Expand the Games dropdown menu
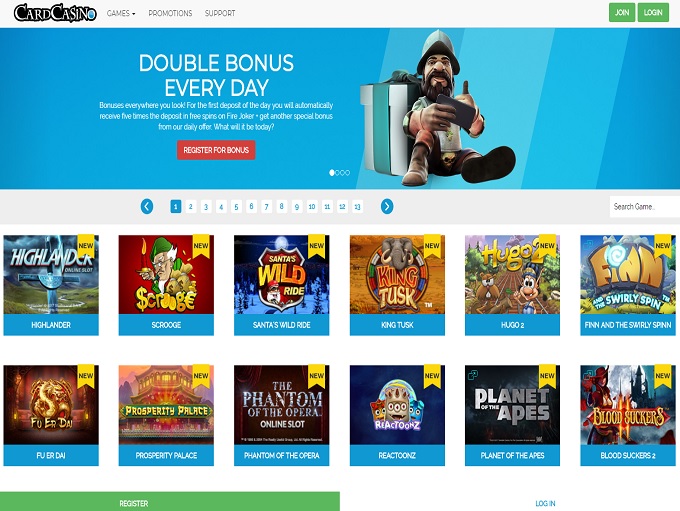 click(121, 13)
